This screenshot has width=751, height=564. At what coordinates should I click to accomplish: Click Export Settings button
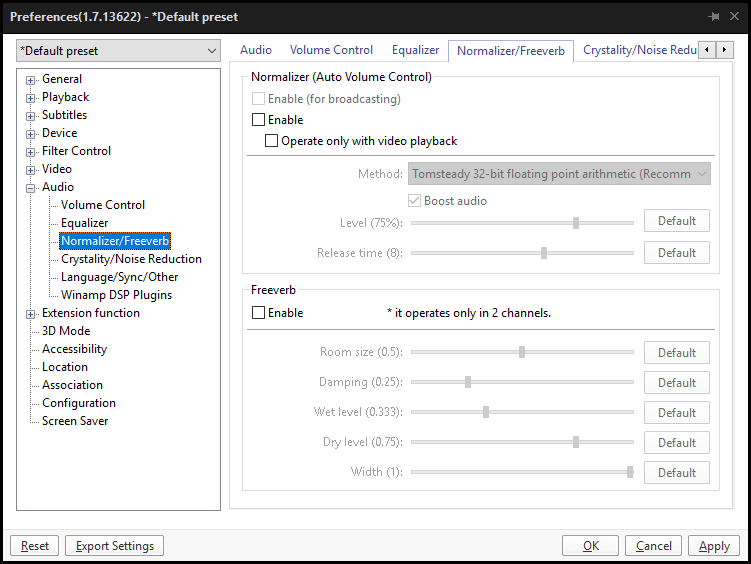click(x=114, y=546)
